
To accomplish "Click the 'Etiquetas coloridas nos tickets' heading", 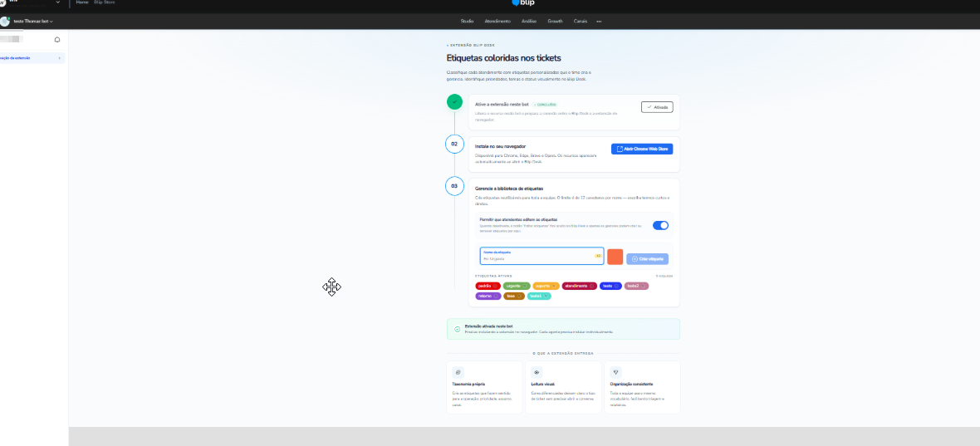I will pos(504,58).
